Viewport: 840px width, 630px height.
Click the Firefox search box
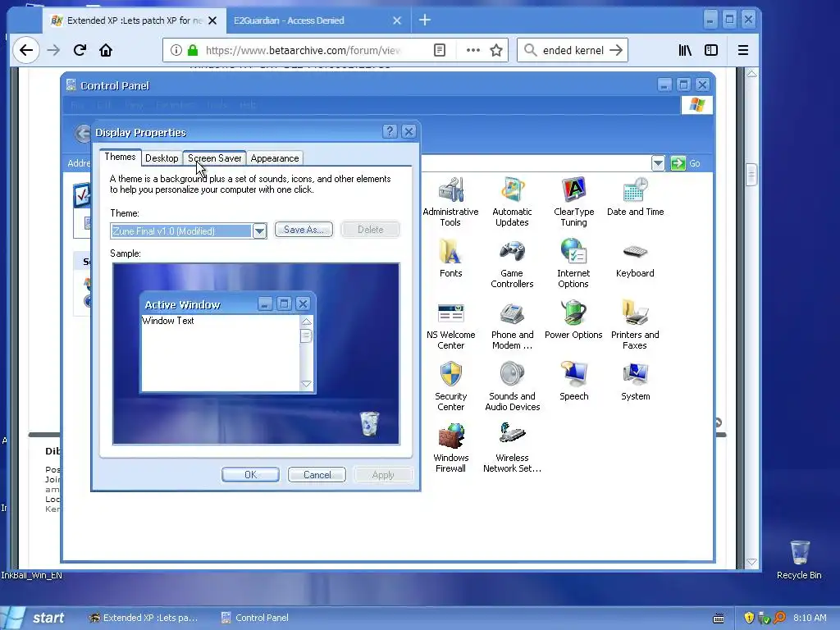573,50
